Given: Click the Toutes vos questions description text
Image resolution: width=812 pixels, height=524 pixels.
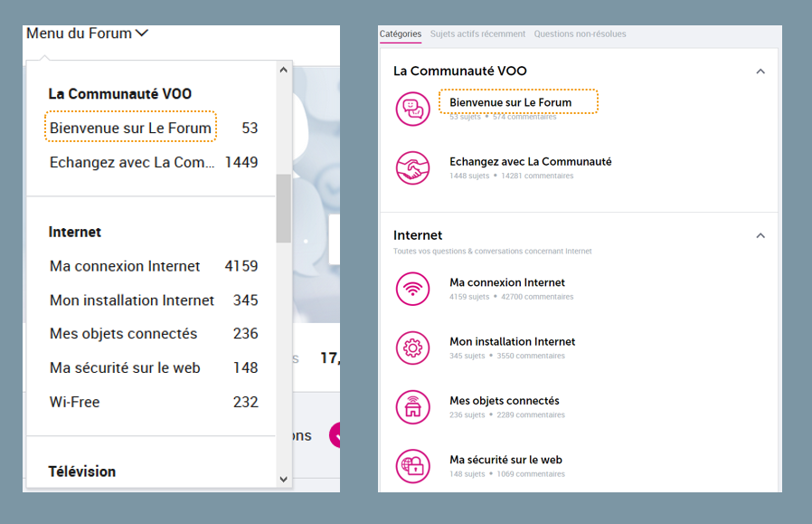Looking at the screenshot, I should tap(493, 251).
